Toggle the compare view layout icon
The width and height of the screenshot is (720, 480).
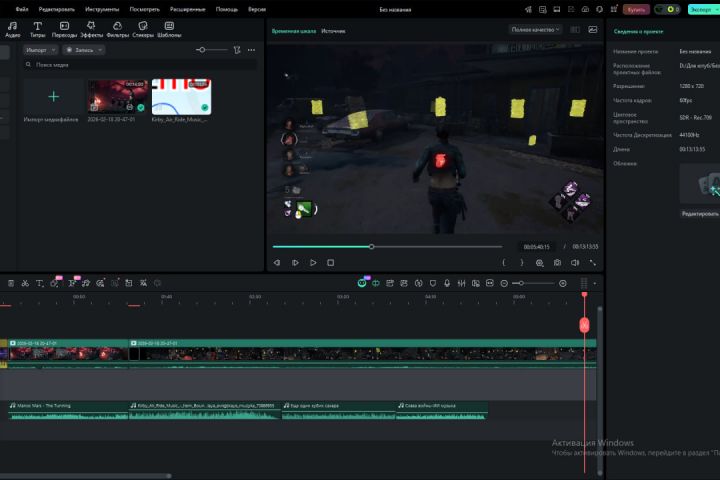tap(575, 29)
